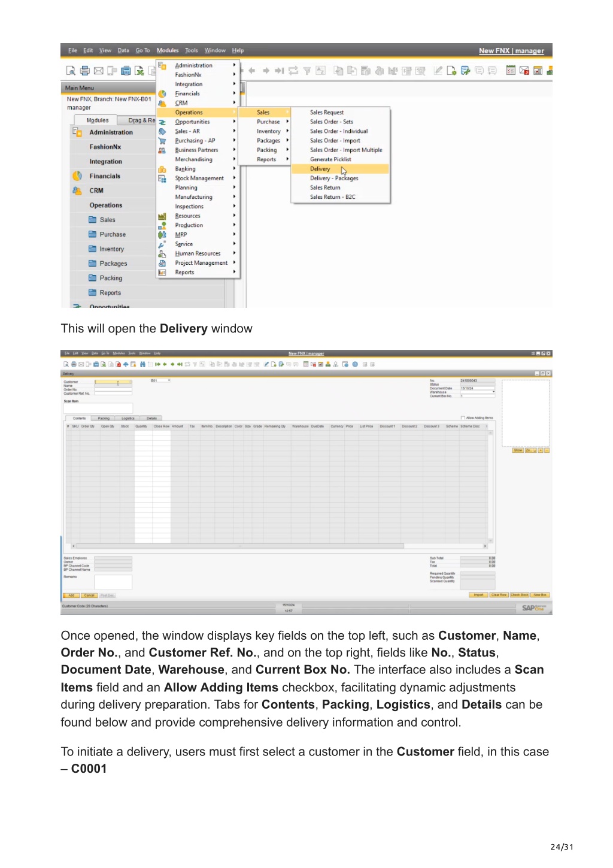Screen dimensions: 613x868
Task: Click the Customer input field in the Delivery window
Action: click(113, 382)
